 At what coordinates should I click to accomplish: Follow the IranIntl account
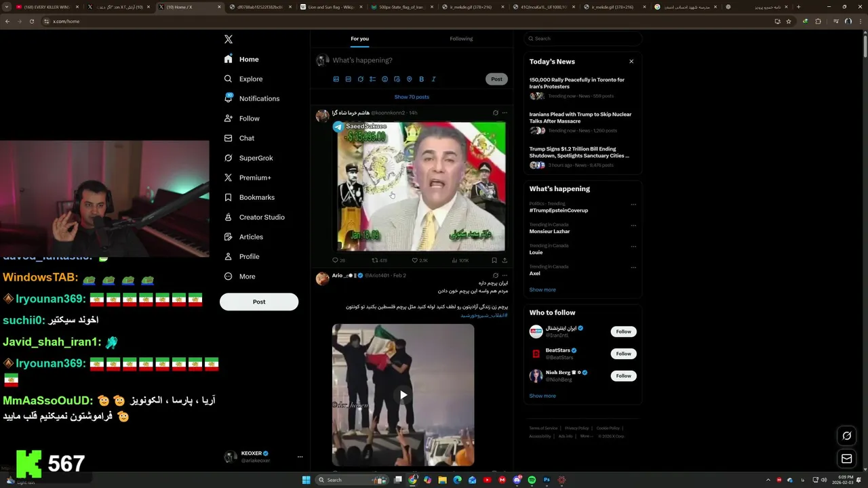click(x=623, y=331)
